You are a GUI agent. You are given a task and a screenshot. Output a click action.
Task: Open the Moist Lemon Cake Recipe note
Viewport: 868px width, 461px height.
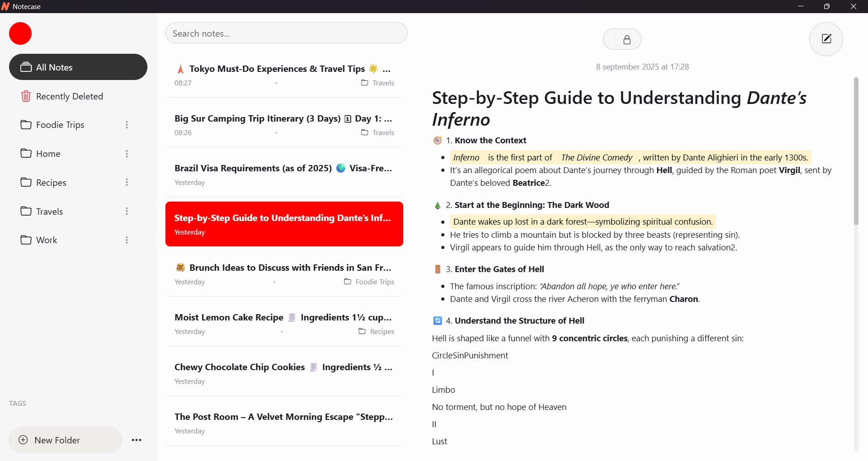284,324
